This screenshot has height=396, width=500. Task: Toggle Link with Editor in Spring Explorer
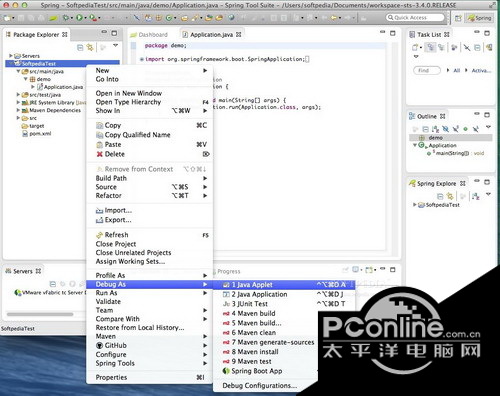coord(450,196)
